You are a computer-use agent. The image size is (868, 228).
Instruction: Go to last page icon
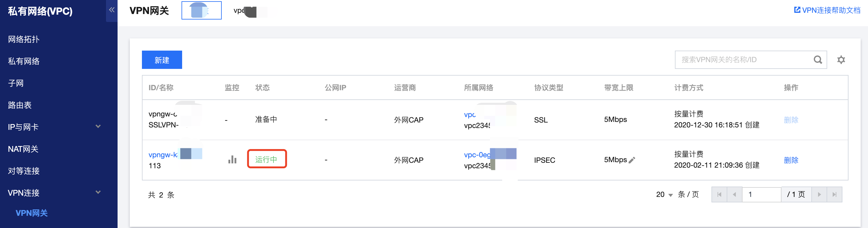coord(834,194)
